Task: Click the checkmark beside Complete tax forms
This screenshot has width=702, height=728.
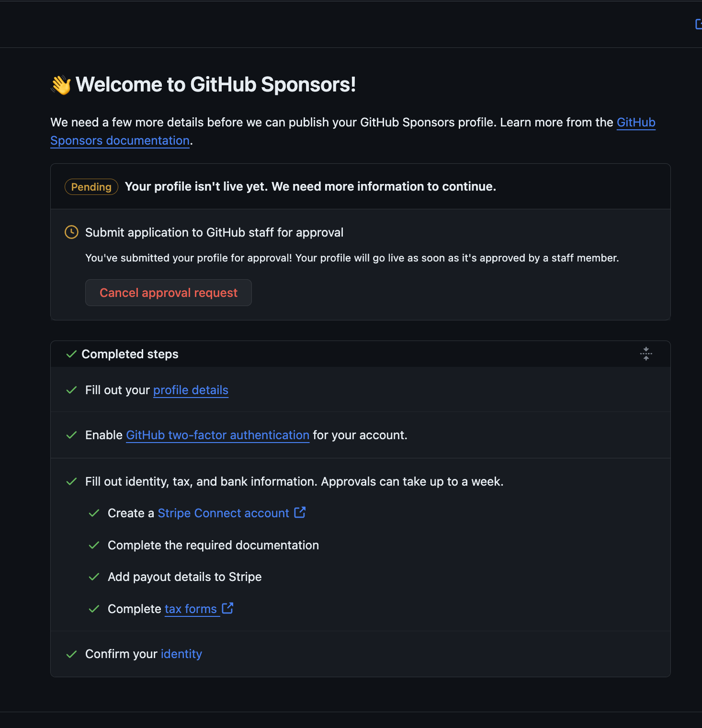Action: [94, 609]
